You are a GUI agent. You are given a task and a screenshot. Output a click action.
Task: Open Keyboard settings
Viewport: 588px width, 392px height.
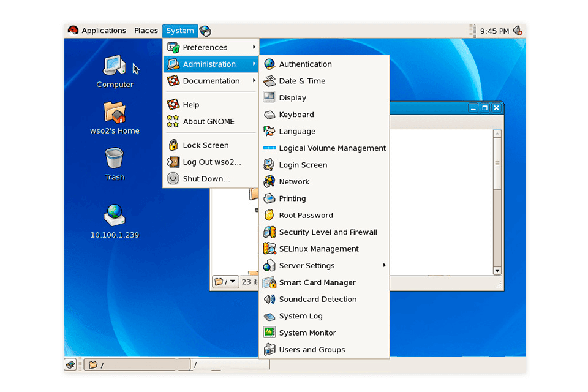pos(325,115)
